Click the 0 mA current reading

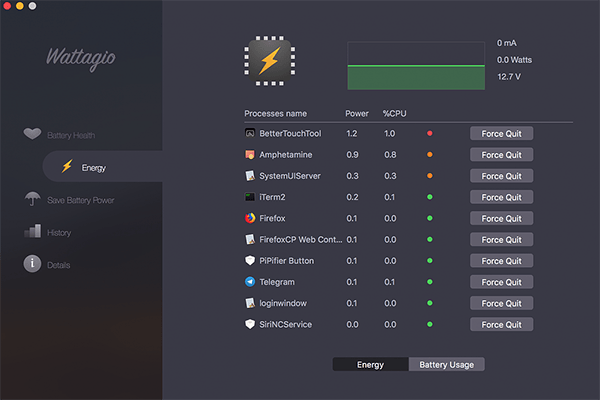[507, 43]
